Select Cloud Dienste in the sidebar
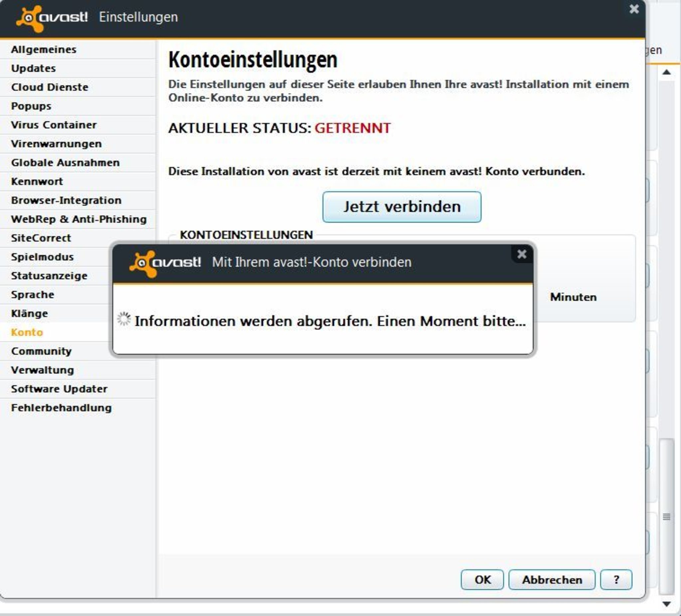 click(50, 87)
